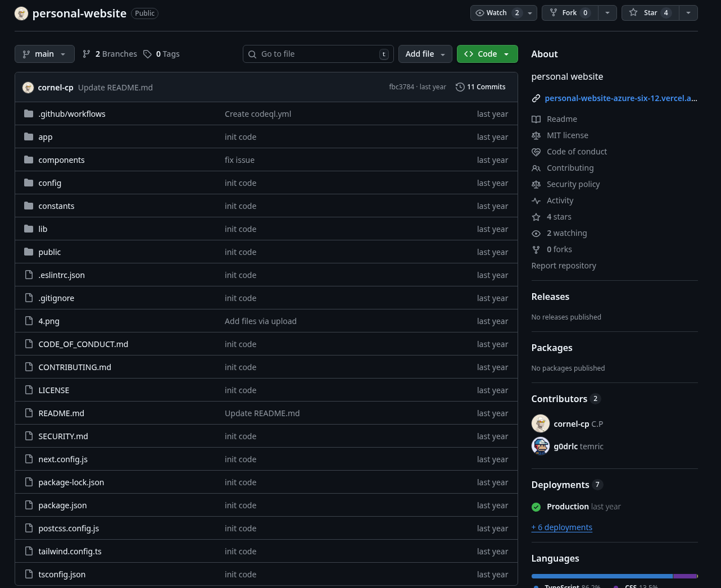Click the Activity pulse icon

[536, 200]
